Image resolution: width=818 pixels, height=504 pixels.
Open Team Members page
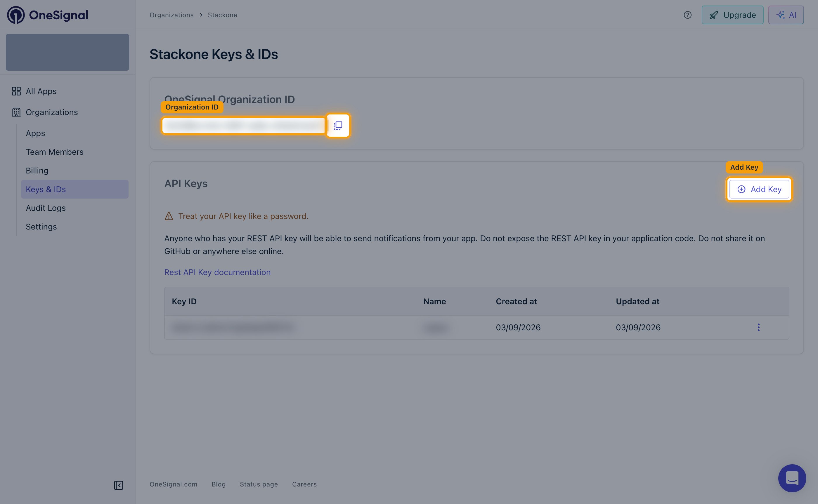coord(55,152)
